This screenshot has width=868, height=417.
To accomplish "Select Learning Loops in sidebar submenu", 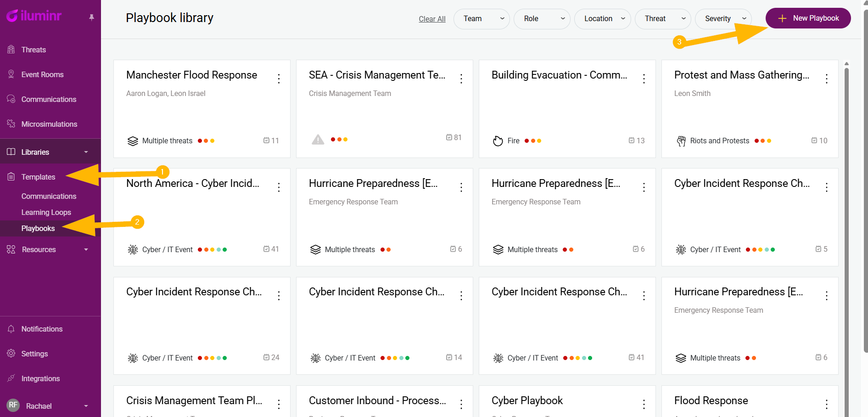I will point(46,212).
